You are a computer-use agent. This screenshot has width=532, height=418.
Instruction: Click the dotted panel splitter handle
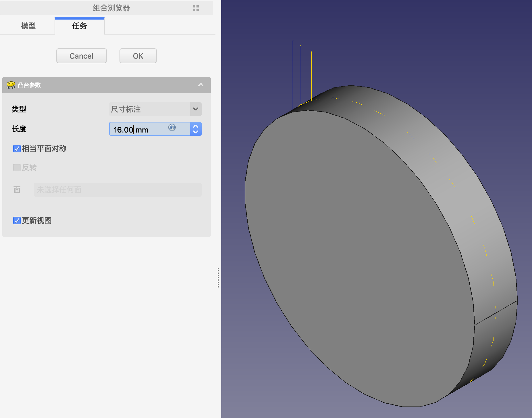click(x=218, y=278)
